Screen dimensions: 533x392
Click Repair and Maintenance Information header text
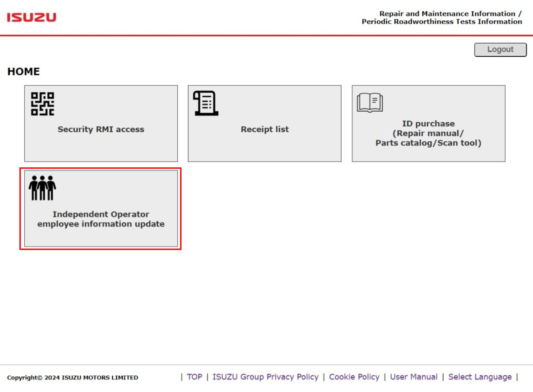point(447,14)
